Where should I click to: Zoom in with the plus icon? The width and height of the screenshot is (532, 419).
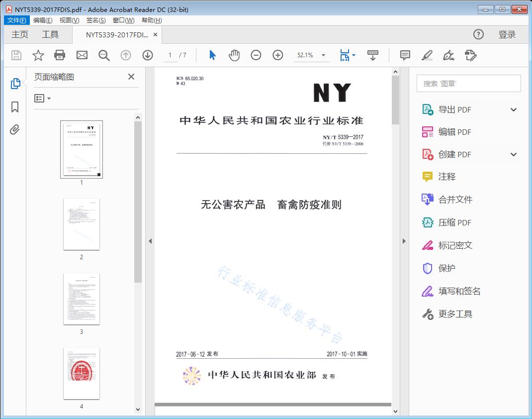[278, 55]
